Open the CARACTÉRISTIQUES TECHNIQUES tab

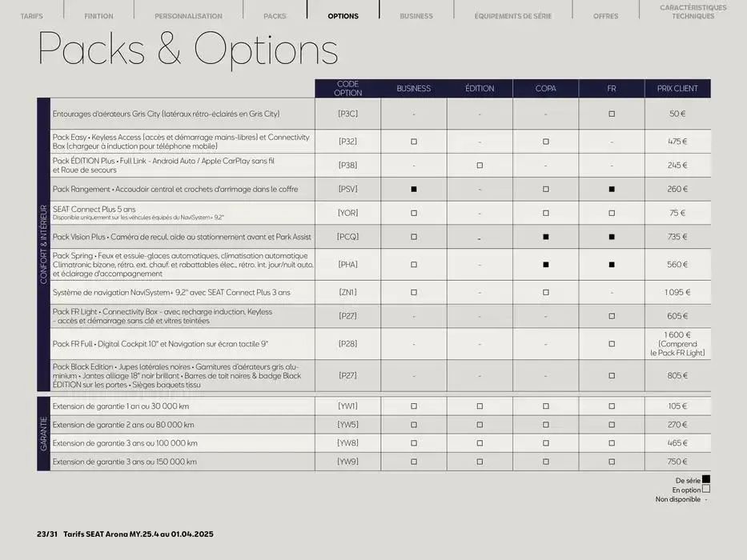(x=693, y=12)
